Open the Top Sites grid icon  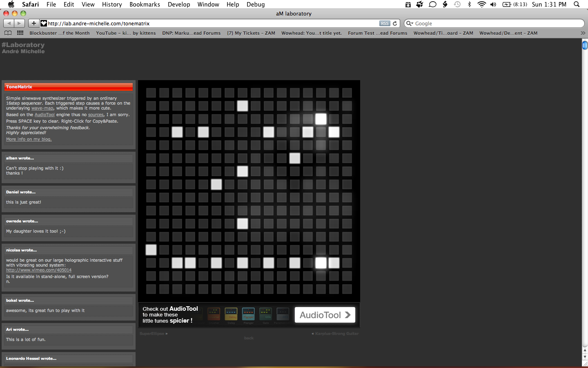[20, 33]
